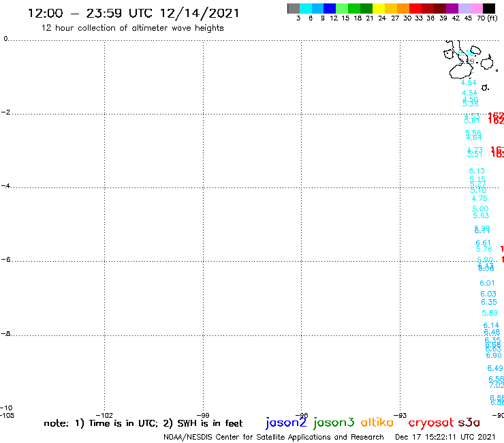This screenshot has width=504, height=443.
Task: Click the green 'jason3' satellite label
Action: (x=334, y=423)
